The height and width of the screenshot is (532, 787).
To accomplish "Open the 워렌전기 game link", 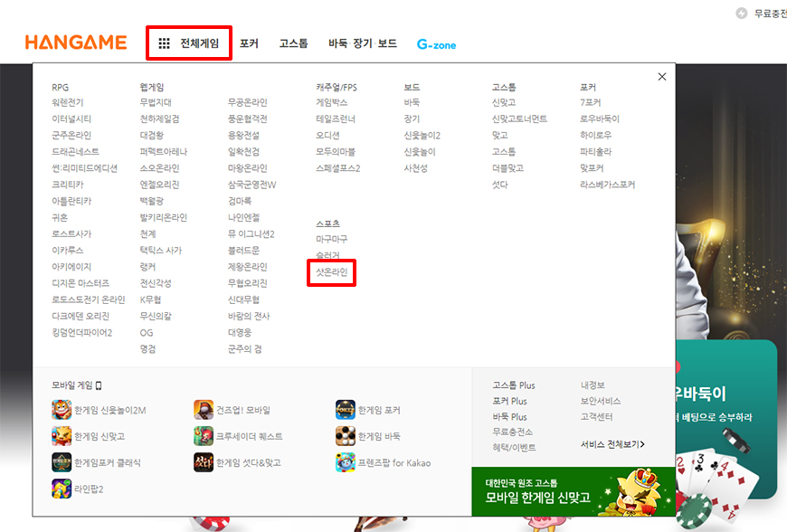I will (68, 102).
